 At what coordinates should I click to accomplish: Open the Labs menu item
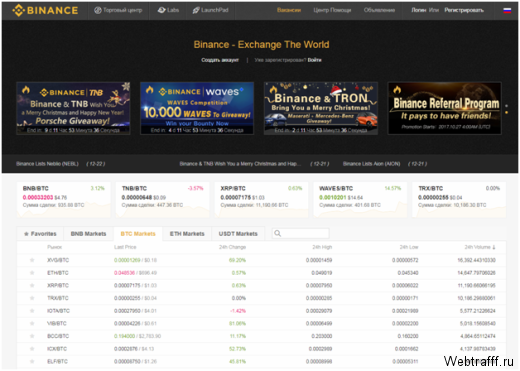168,10
